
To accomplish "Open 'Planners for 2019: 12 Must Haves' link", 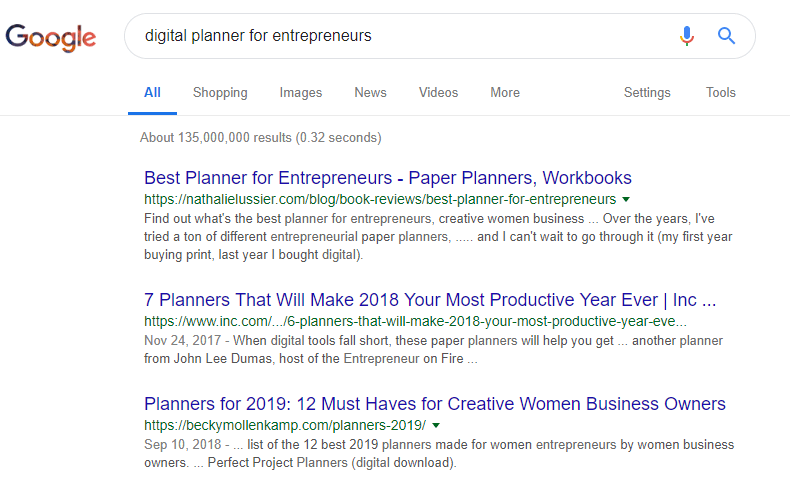I will (435, 404).
